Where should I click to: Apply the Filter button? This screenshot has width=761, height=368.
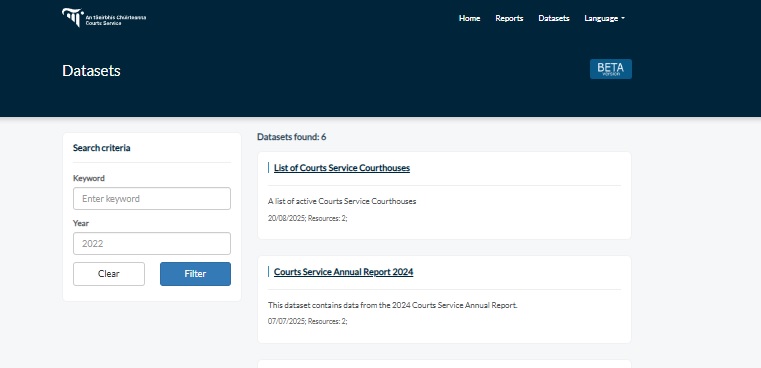[x=195, y=274]
